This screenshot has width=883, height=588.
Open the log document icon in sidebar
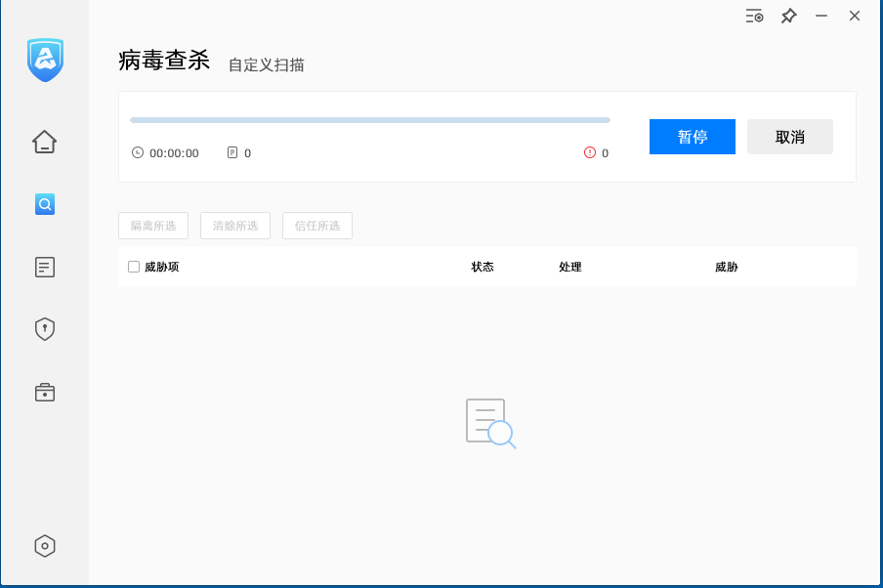tap(45, 267)
